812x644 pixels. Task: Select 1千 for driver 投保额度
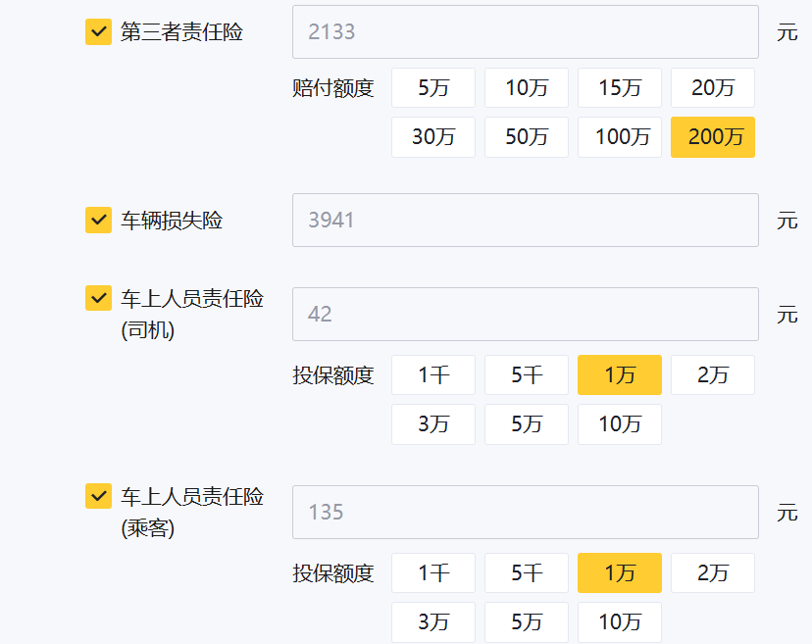pyautogui.click(x=432, y=374)
